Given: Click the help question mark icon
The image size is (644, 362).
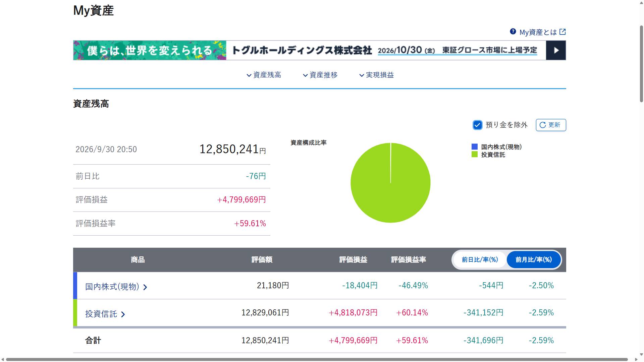Looking at the screenshot, I should [513, 32].
